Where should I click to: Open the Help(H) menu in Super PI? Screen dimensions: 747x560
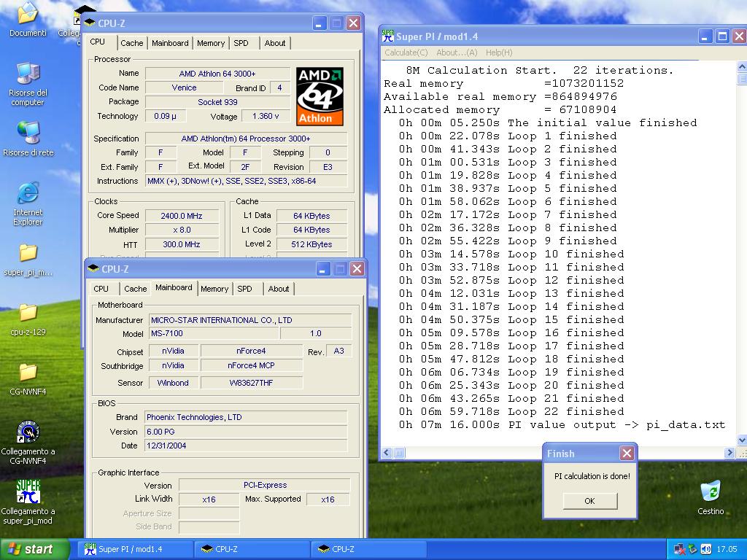[499, 52]
